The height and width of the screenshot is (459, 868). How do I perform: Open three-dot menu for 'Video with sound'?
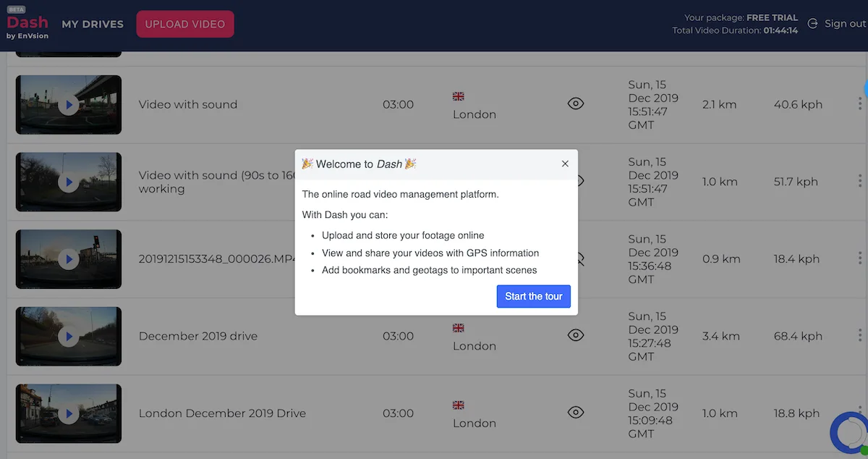click(x=859, y=104)
